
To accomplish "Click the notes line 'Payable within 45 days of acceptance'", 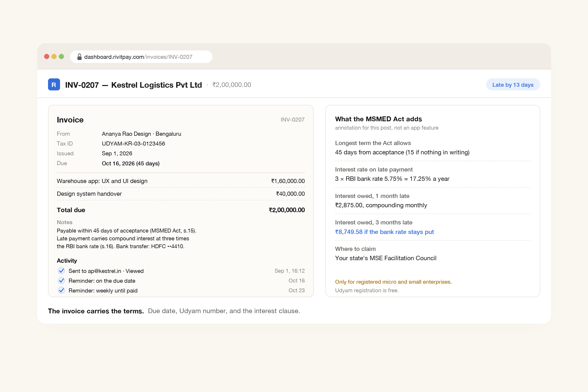I will tap(126, 231).
